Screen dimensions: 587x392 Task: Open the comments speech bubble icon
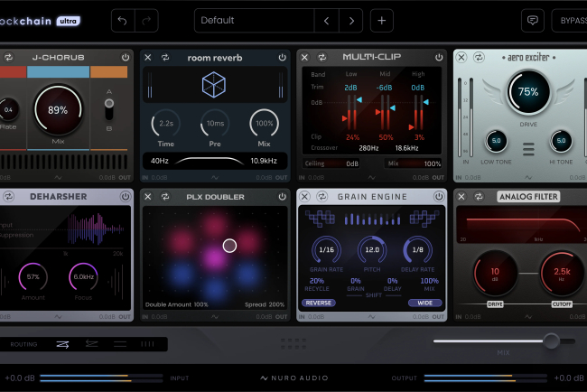pos(532,21)
